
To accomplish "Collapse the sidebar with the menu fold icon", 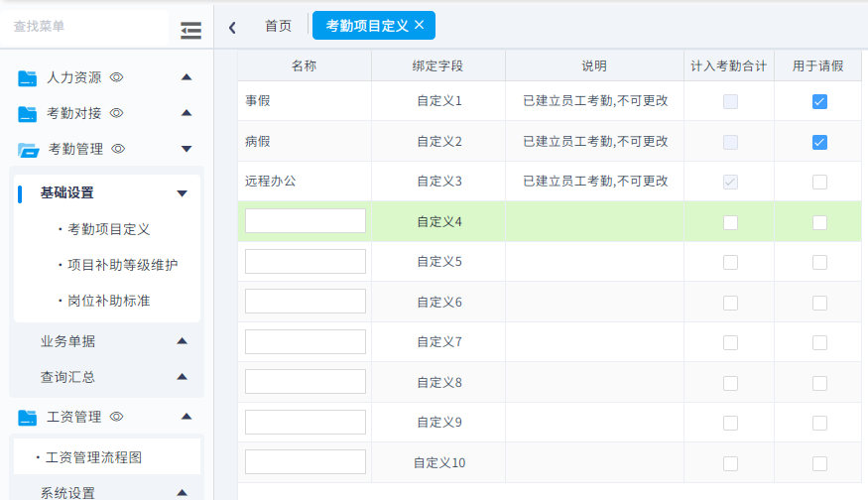I will pos(191,31).
